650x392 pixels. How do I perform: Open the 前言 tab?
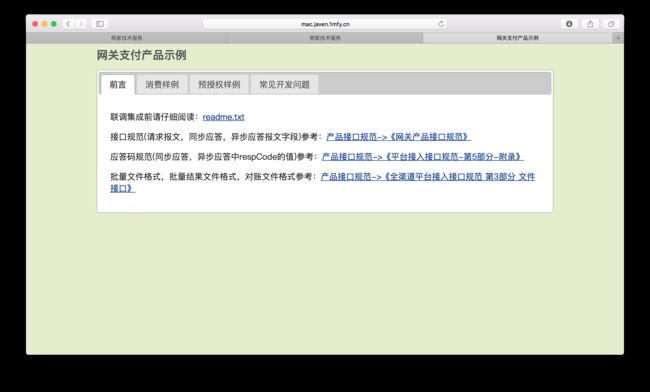pyautogui.click(x=118, y=85)
